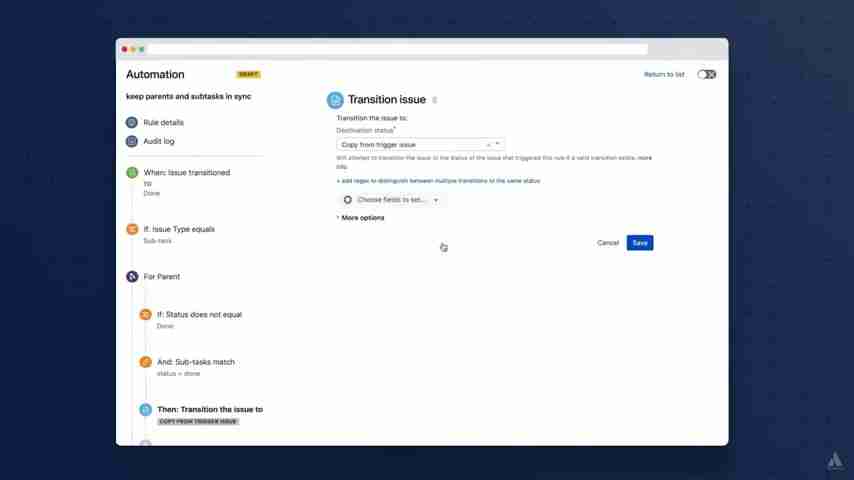
Task: Click the For Parent branch icon
Action: pos(132,276)
